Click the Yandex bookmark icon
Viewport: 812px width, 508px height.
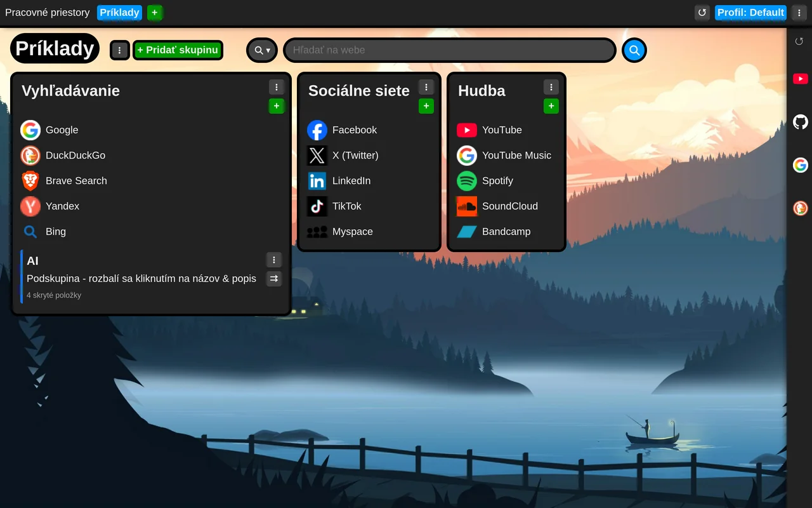(30, 206)
